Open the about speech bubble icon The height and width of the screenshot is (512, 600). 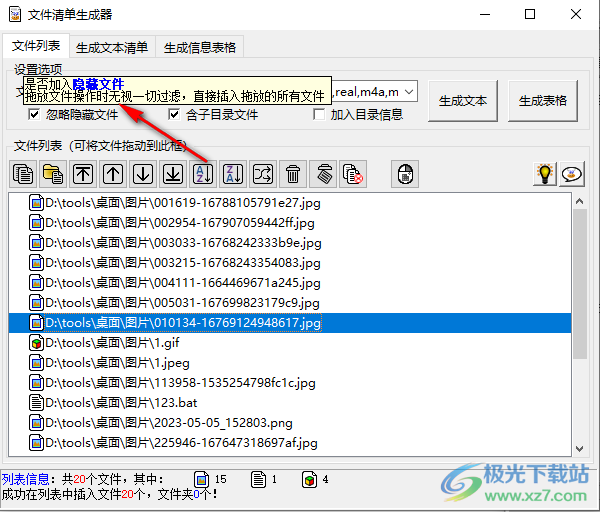(572, 174)
